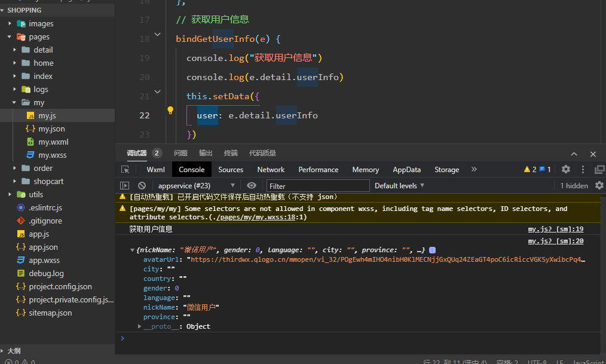Click the app.wxss file icon
The image size is (606, 364).
click(21, 260)
